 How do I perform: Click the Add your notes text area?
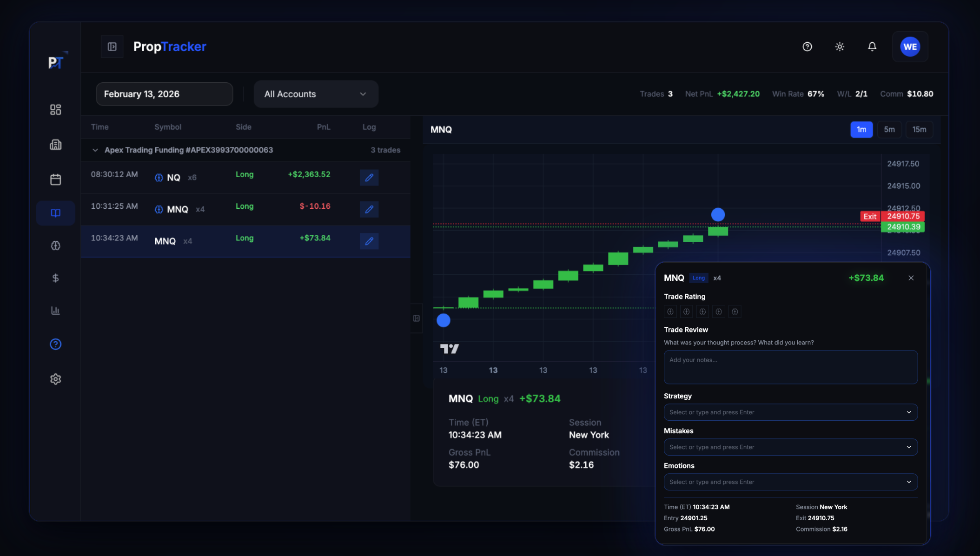pyautogui.click(x=790, y=367)
